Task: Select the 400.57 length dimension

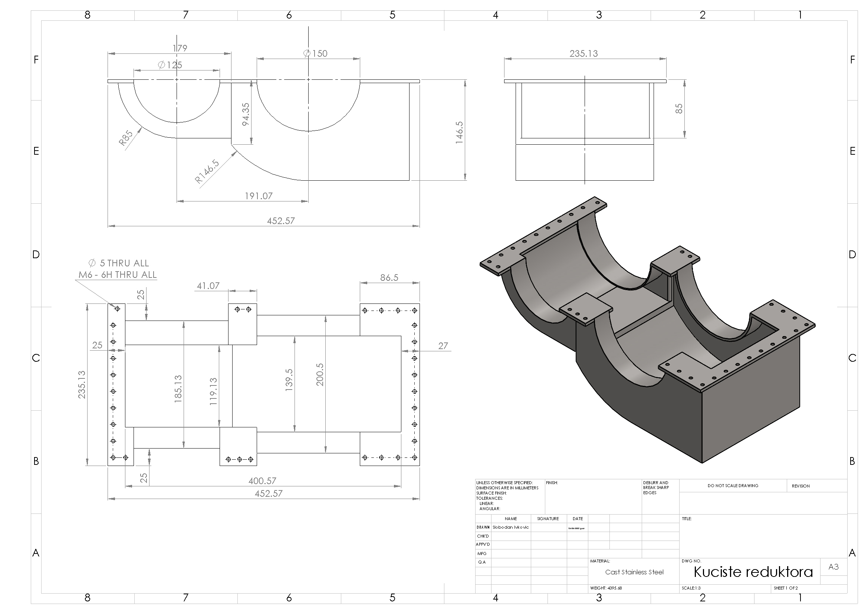Action: point(262,481)
